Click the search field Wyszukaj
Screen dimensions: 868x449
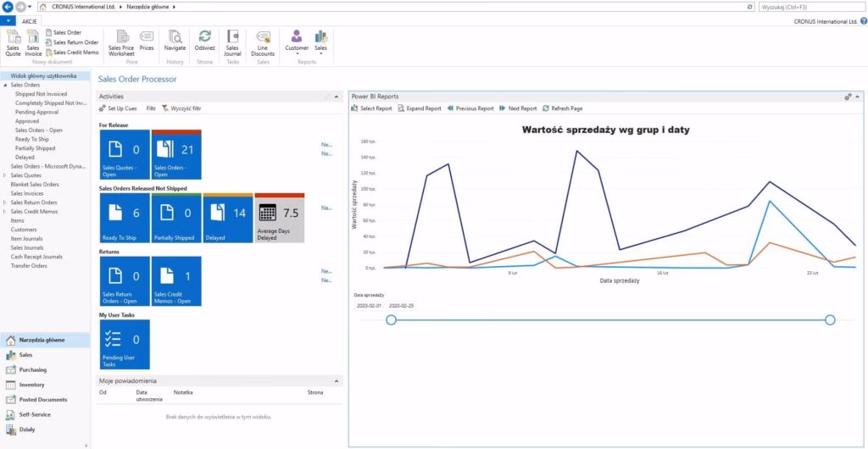(810, 7)
